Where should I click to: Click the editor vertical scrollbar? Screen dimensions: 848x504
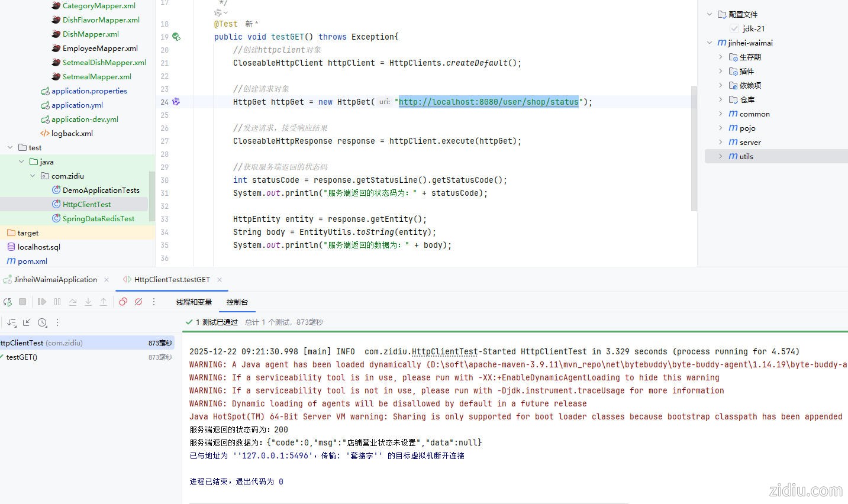pos(694,148)
